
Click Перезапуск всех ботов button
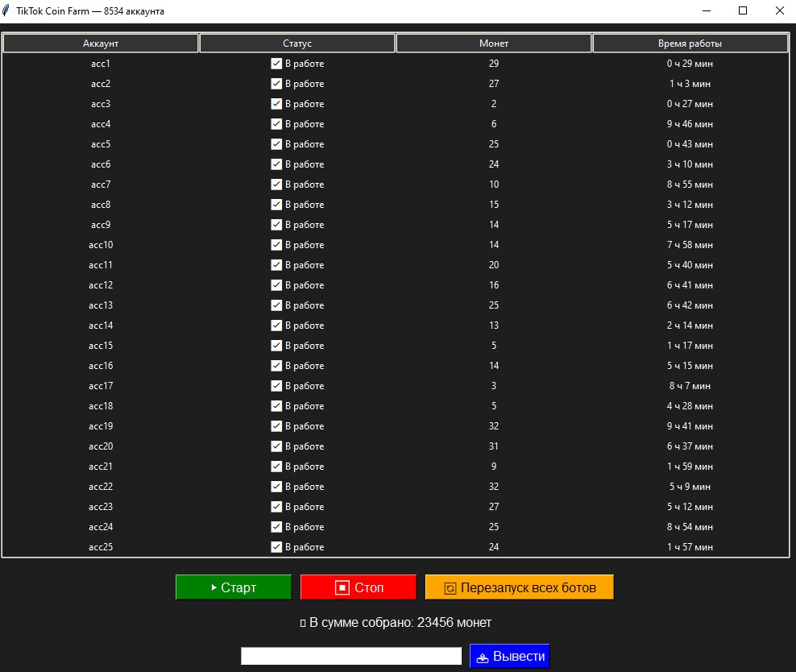click(x=520, y=587)
